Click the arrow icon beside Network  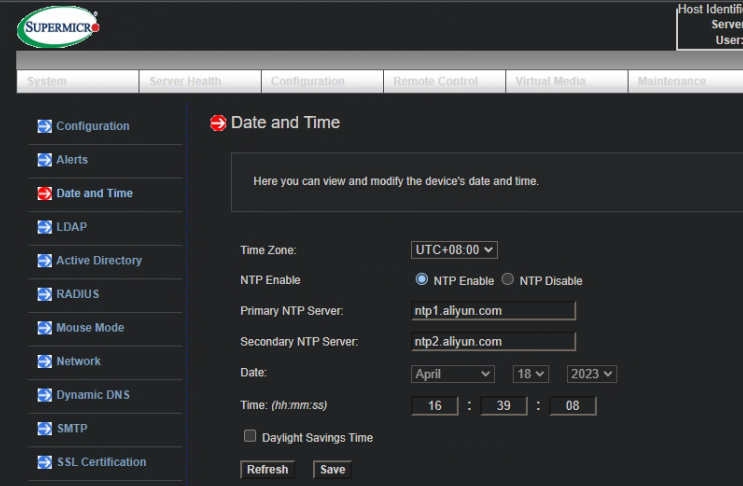tap(45, 361)
